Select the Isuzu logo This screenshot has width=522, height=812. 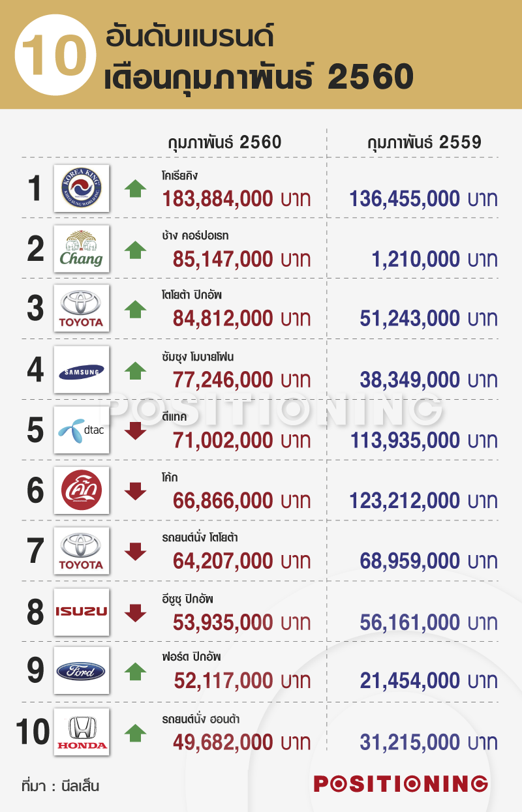(82, 612)
